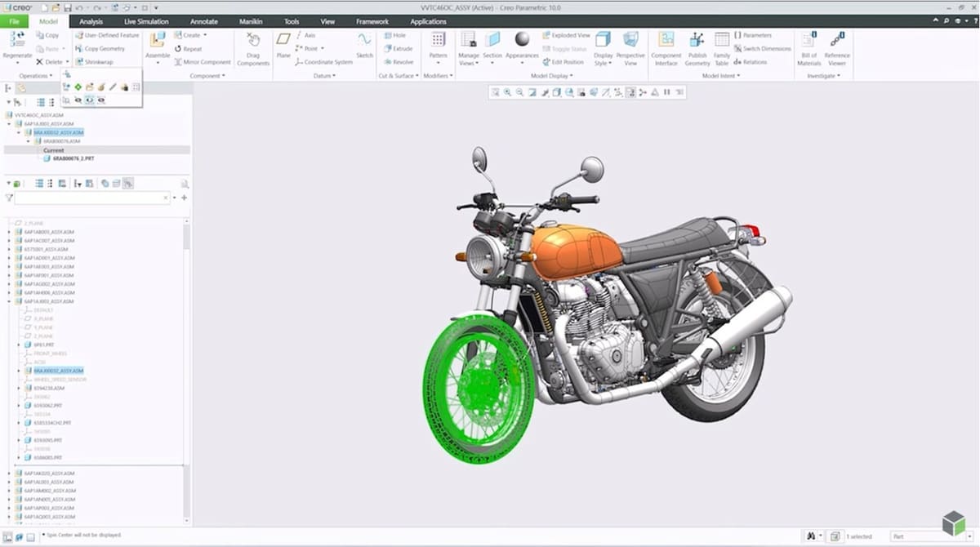Click the model cube icon at bottom right
Viewport: 980px width, 547px height.
(953, 523)
